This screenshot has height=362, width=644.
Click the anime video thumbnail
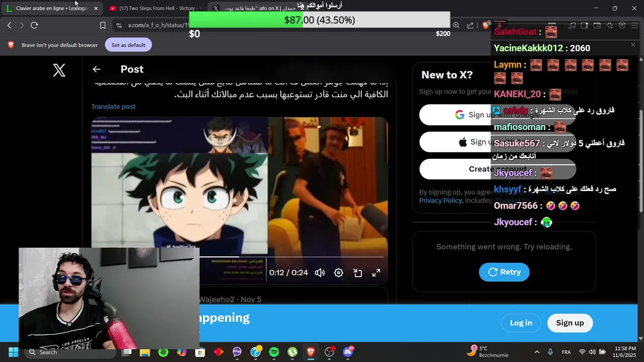tap(239, 200)
